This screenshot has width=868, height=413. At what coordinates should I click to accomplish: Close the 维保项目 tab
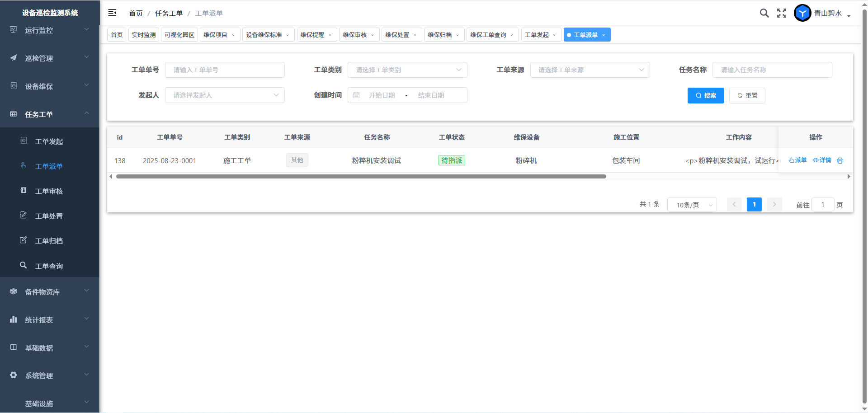233,35
